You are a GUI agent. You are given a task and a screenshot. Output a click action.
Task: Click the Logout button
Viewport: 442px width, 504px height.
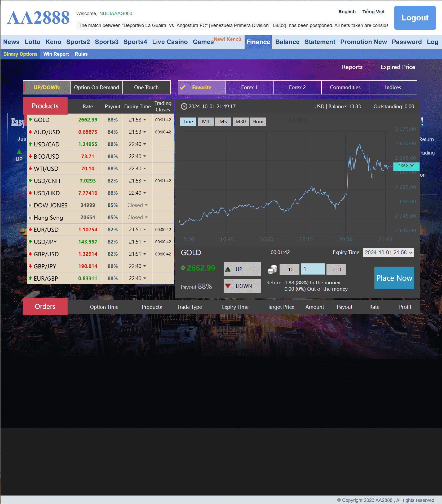(x=415, y=18)
